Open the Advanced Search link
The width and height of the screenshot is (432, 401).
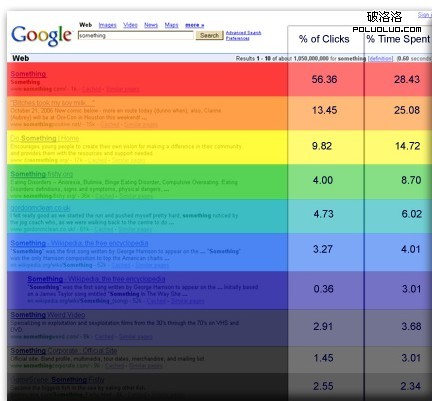[x=243, y=33]
